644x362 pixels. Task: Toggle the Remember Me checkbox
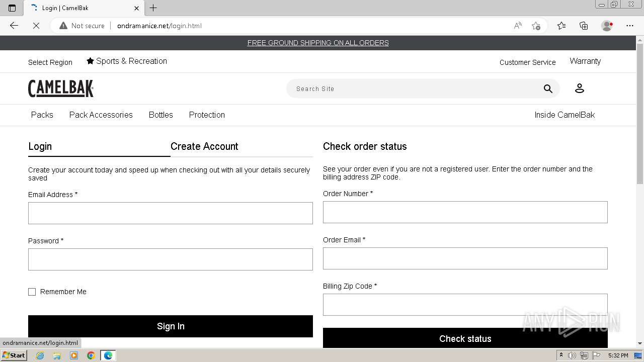coord(32,292)
